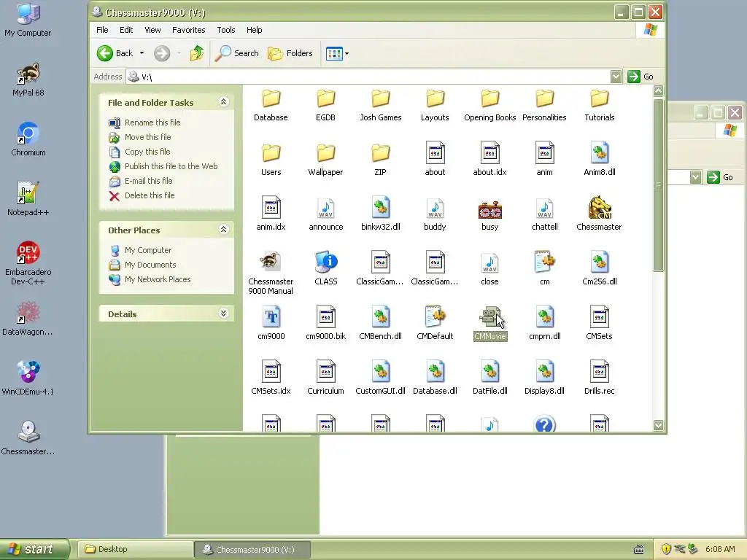Viewport: 747px width, 560px height.
Task: Click the security shield tray icon
Action: (666, 549)
